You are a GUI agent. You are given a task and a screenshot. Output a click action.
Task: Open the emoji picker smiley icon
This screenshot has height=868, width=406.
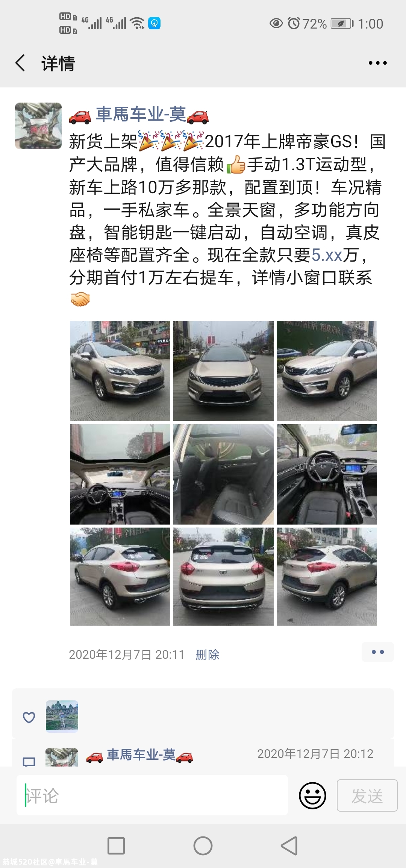pyautogui.click(x=312, y=795)
